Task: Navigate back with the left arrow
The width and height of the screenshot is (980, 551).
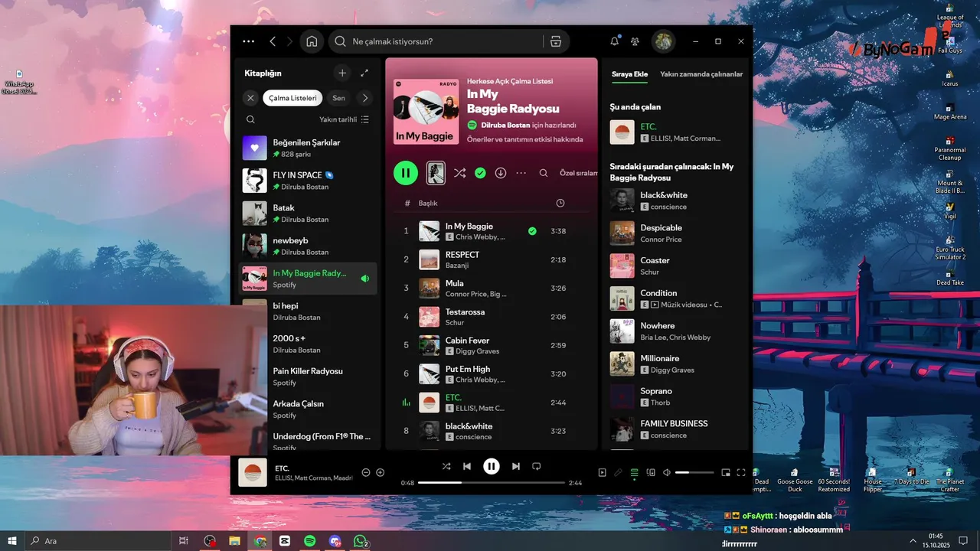Action: (x=273, y=41)
